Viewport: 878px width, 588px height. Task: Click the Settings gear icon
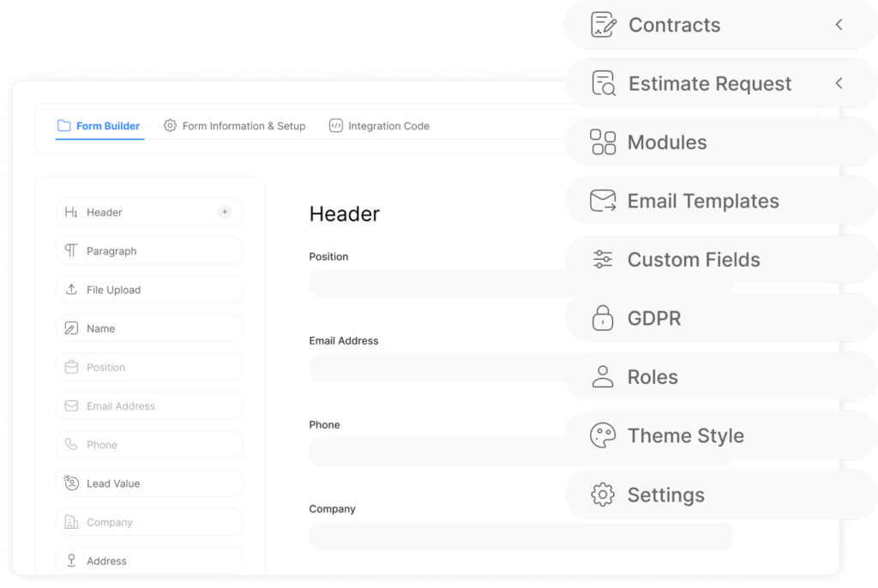604,495
